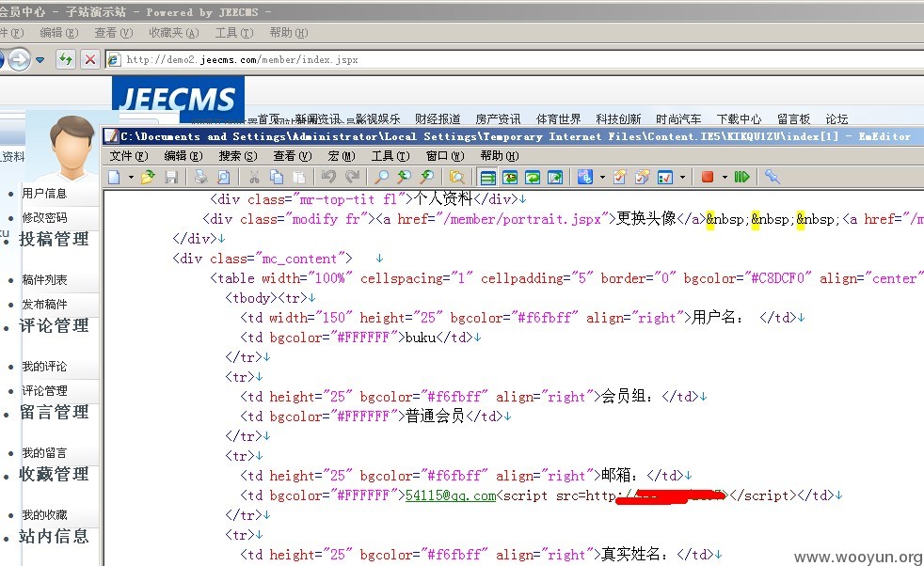The height and width of the screenshot is (566, 924).
Task: Click the Find Previous icon
Action: [x=426, y=178]
